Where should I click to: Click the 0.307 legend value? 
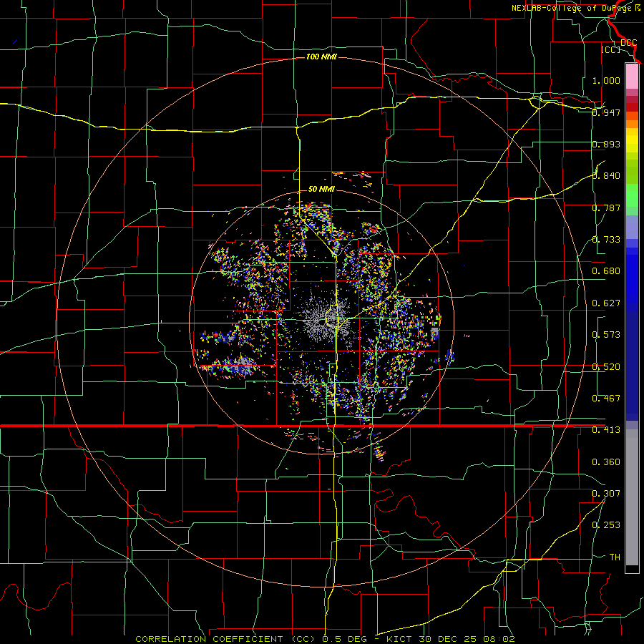click(x=606, y=493)
